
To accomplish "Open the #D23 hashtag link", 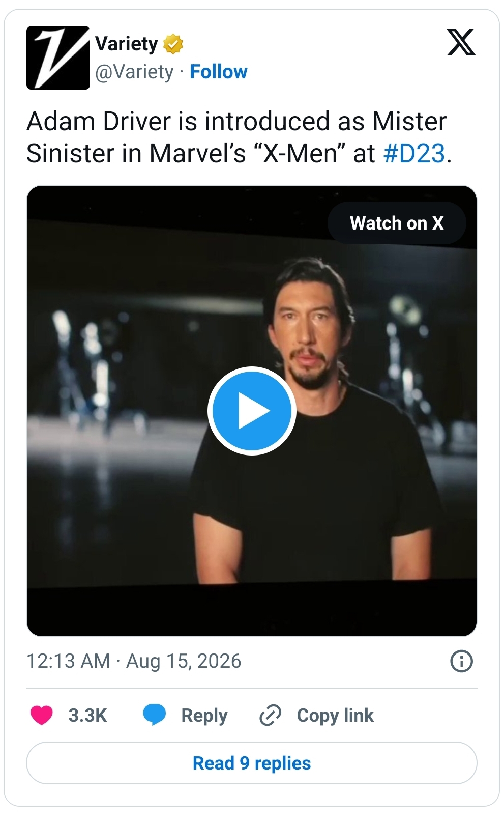I will pos(414,153).
